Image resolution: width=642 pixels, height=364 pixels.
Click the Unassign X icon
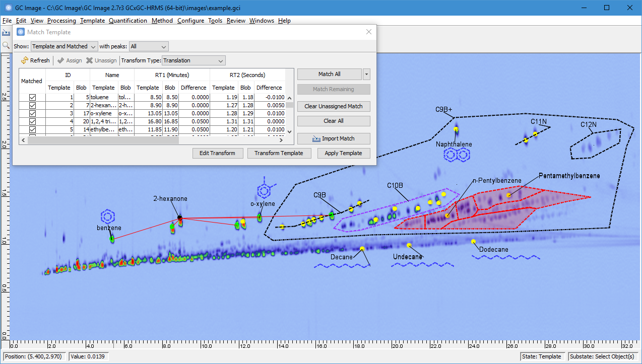(x=89, y=60)
